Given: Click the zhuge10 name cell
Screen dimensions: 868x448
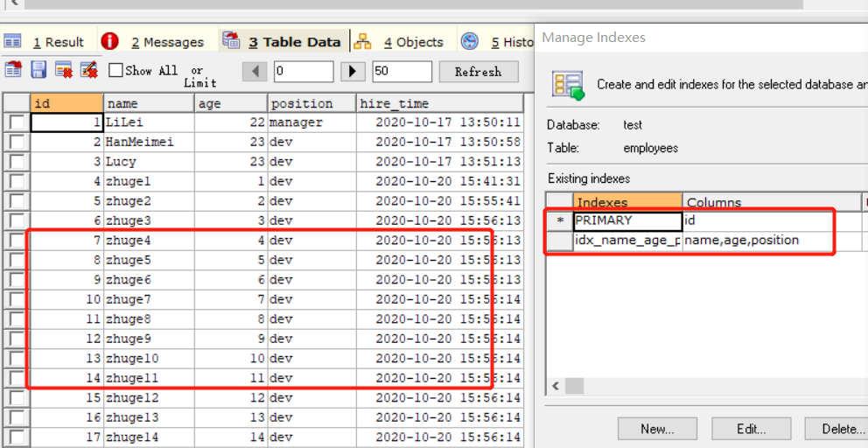Looking at the screenshot, I should pos(149,358).
